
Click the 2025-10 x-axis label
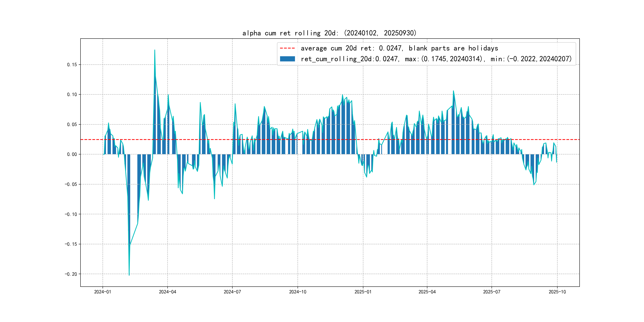(557, 292)
